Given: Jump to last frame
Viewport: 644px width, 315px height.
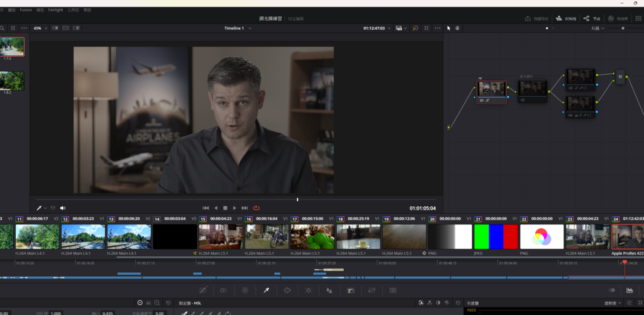Looking at the screenshot, I should coord(245,208).
